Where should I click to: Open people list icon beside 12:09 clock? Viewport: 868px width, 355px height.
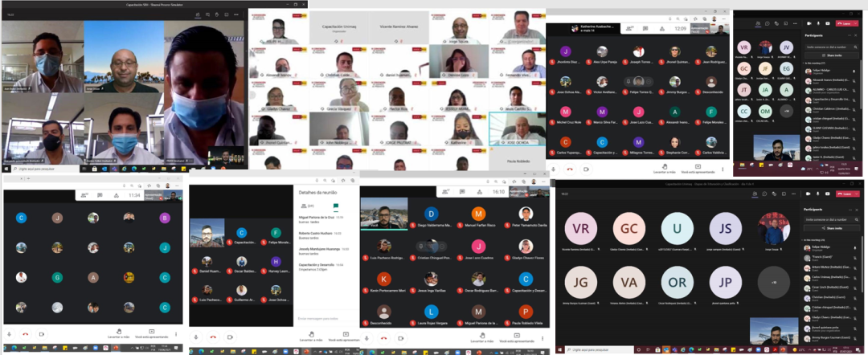(628, 28)
